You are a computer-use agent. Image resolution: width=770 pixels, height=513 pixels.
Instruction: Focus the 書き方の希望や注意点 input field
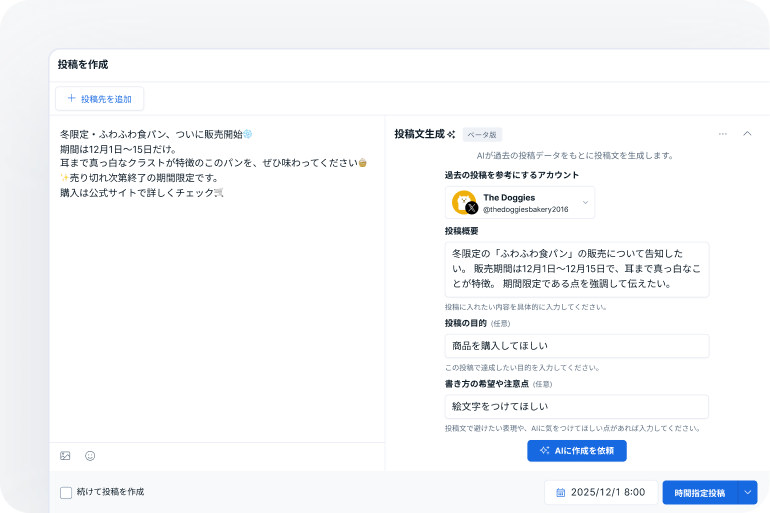[576, 406]
